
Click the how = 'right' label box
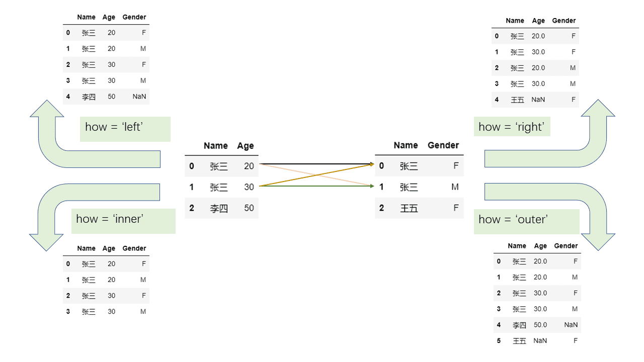coord(512,127)
